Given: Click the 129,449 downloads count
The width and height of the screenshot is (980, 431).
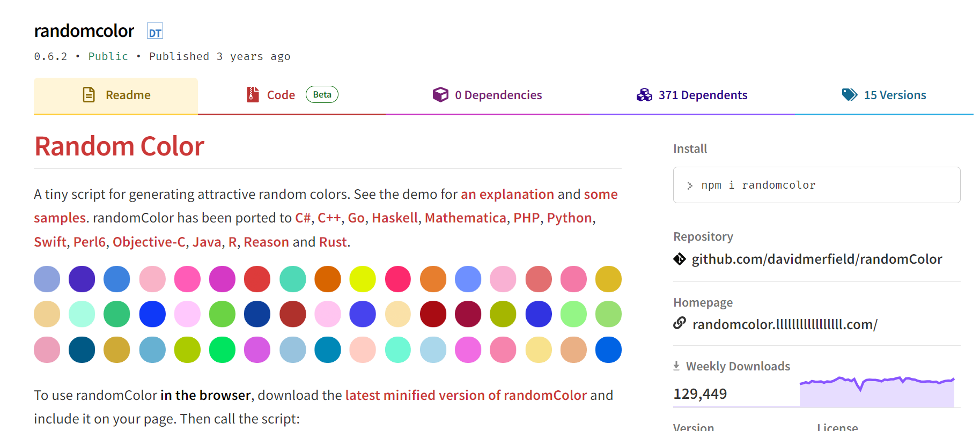Looking at the screenshot, I should [700, 393].
